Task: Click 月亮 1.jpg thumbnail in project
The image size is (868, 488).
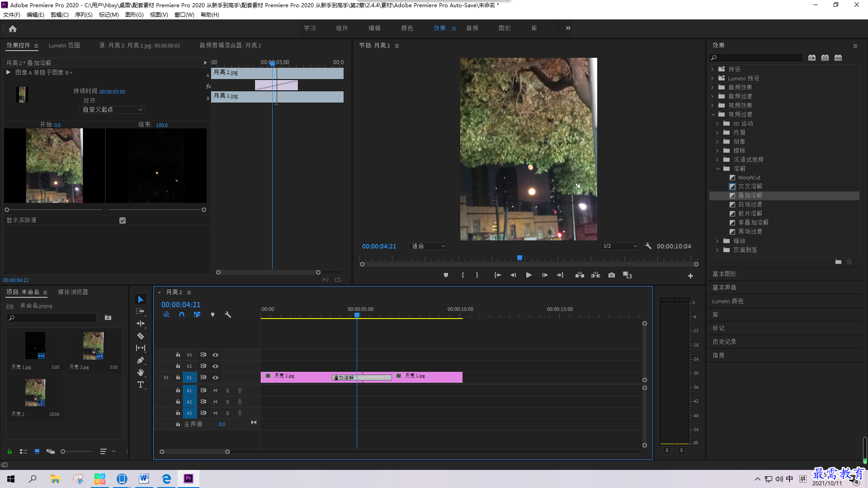Action: [35, 346]
